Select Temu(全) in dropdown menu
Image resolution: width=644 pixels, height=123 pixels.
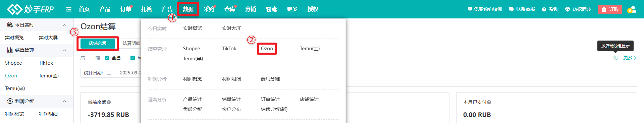point(310,49)
